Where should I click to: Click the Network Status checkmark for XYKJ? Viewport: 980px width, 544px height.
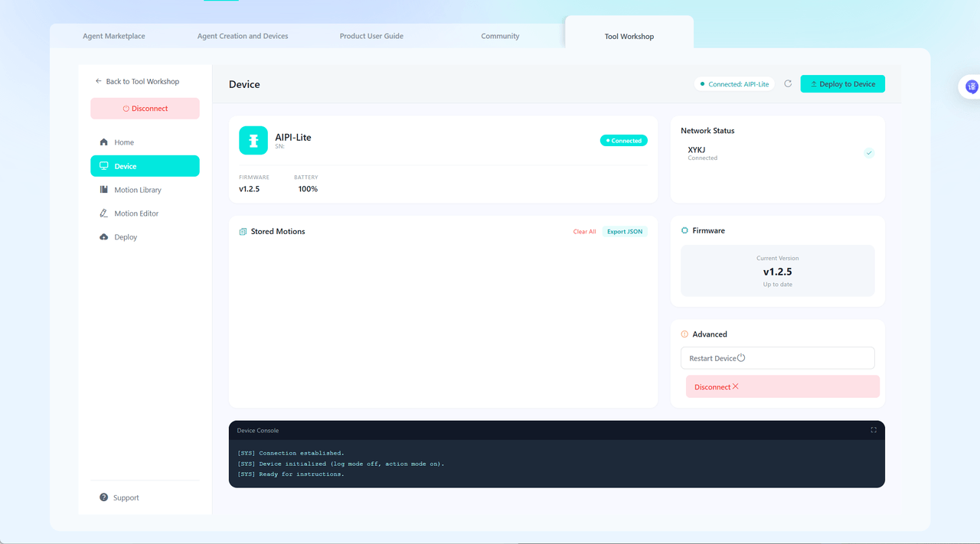pos(869,153)
